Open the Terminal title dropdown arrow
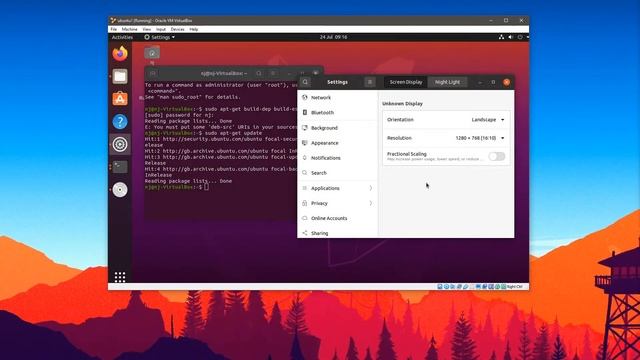 pyautogui.click(x=246, y=74)
